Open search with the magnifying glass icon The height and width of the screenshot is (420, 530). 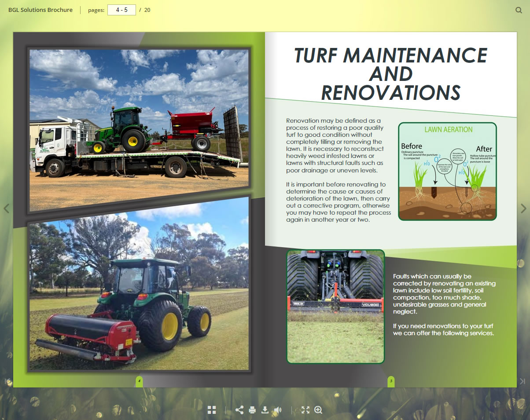[519, 10]
